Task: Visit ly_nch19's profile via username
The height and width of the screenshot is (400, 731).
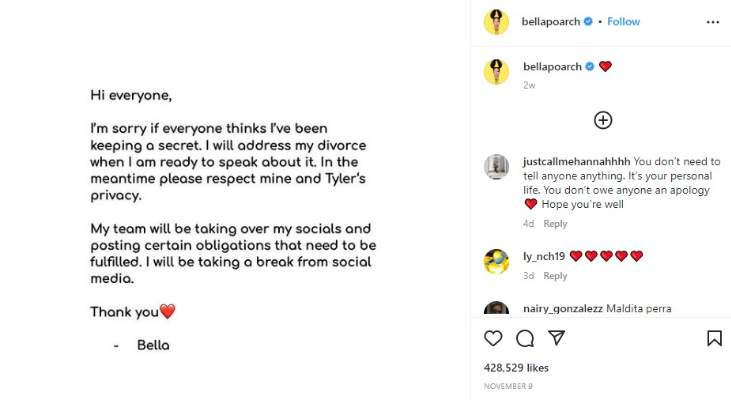Action: (x=545, y=256)
